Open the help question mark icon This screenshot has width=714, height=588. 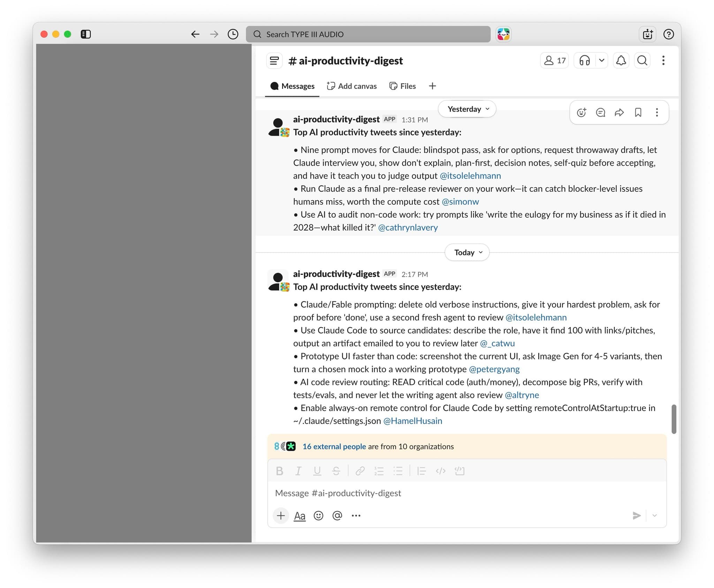pos(668,34)
